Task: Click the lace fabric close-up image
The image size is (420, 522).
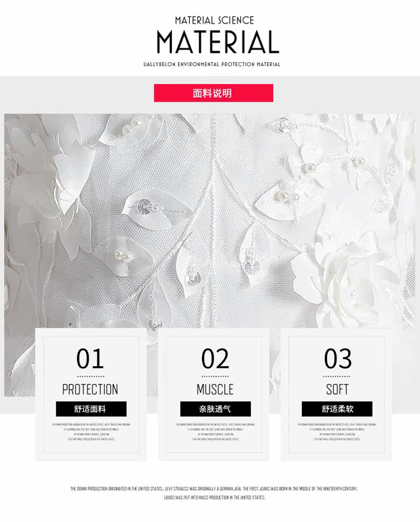Action: coord(210,220)
